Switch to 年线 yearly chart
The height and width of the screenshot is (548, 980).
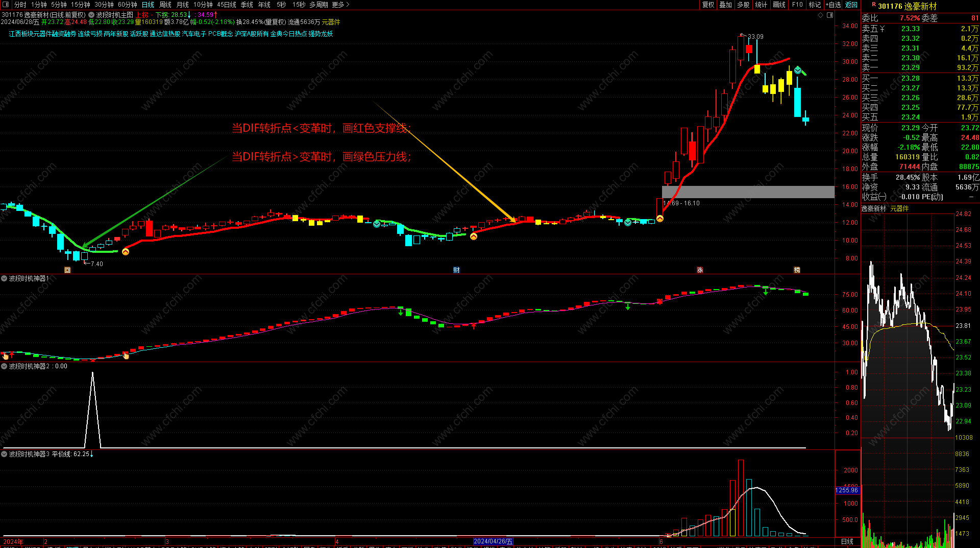(x=264, y=5)
